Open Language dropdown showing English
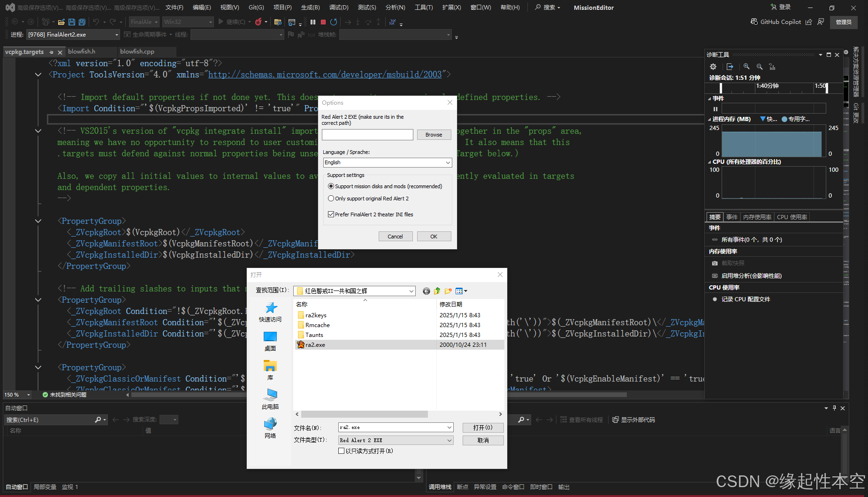The height and width of the screenshot is (497, 868). click(388, 162)
